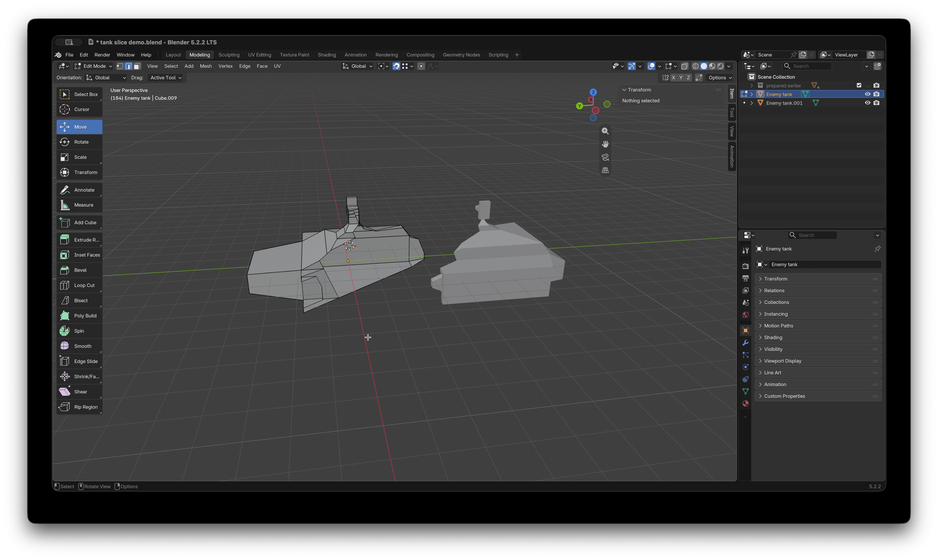This screenshot has width=938, height=560.
Task: Disable Enemy tank.001 in renders
Action: tap(876, 103)
